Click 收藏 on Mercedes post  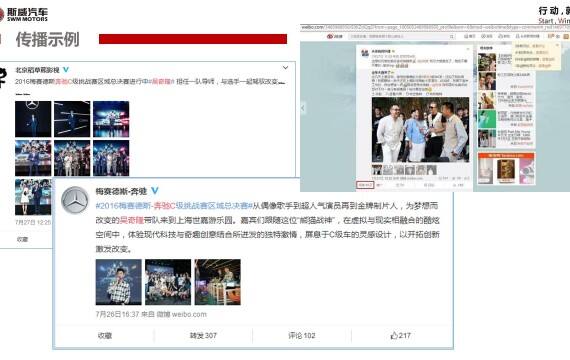(x=105, y=336)
